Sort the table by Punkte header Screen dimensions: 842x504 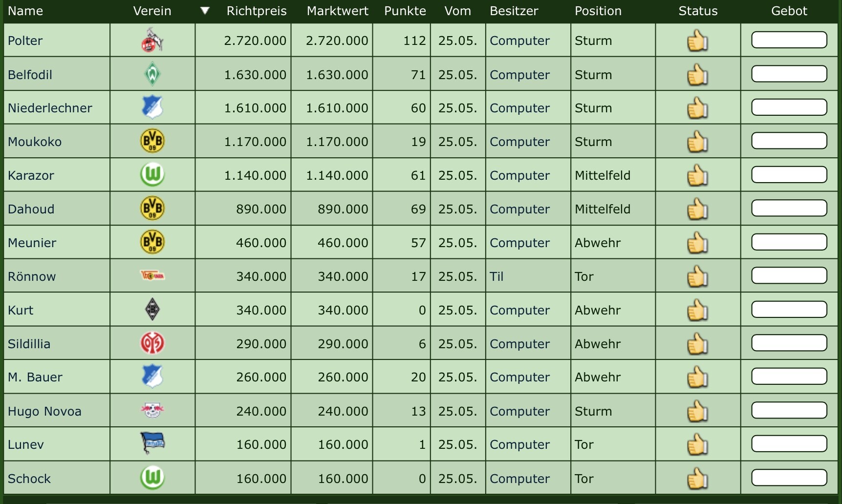click(x=405, y=11)
